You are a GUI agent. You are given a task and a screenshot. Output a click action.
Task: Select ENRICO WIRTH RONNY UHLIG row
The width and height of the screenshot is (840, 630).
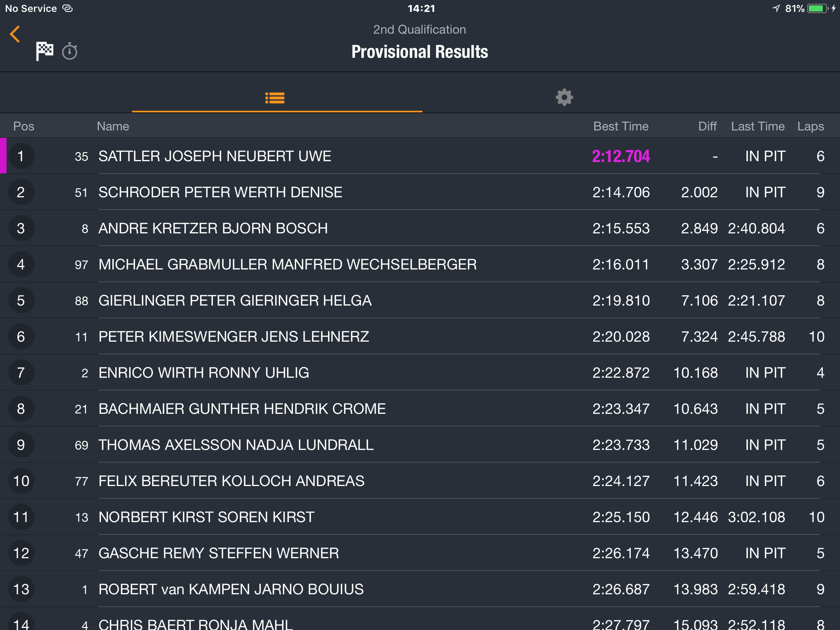click(420, 372)
